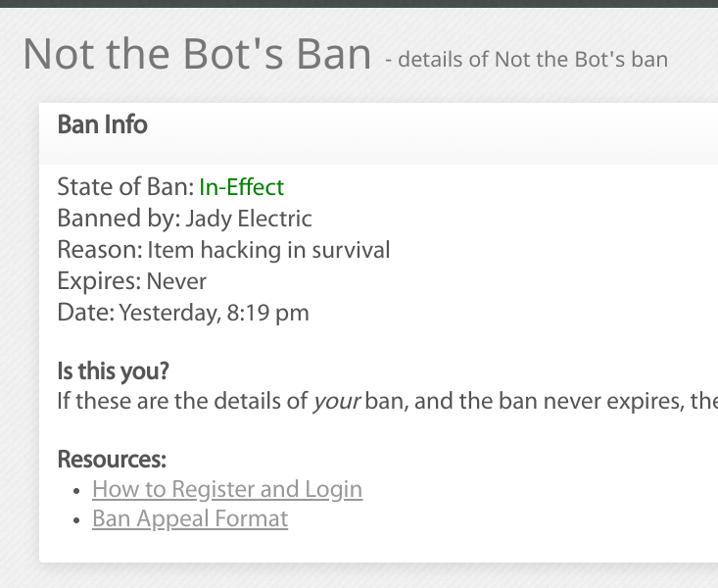Image resolution: width=718 pixels, height=588 pixels.
Task: Click the word Never after Expires
Action: click(176, 281)
